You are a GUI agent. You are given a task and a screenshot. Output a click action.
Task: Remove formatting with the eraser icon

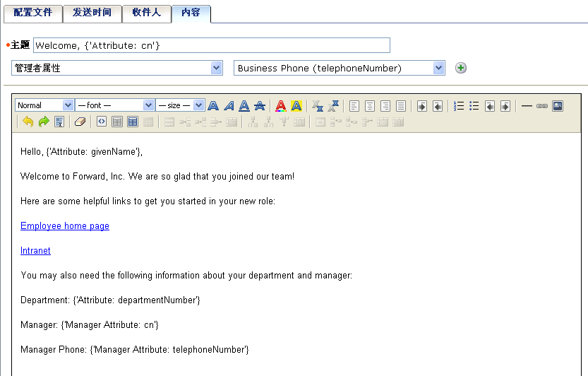[80, 122]
